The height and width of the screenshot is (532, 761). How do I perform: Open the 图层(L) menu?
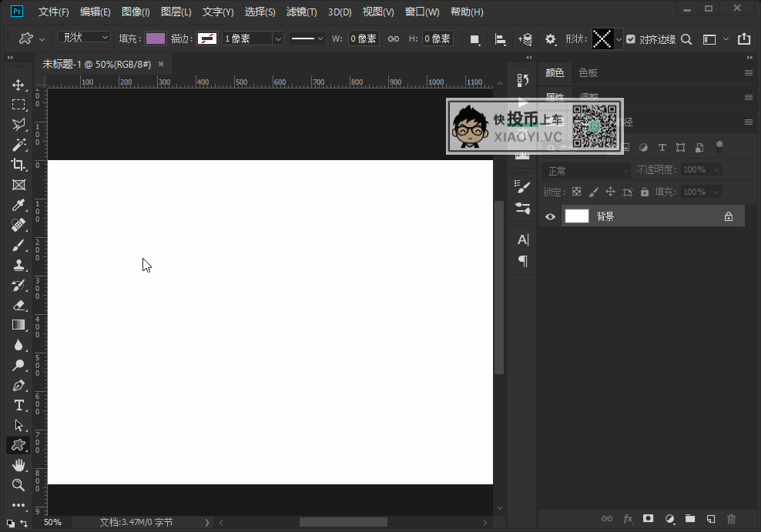point(176,12)
